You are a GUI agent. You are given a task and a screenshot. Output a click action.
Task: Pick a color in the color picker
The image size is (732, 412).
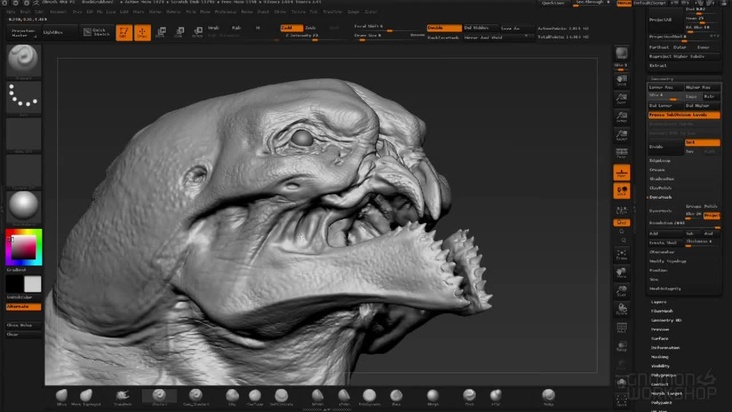click(x=23, y=247)
